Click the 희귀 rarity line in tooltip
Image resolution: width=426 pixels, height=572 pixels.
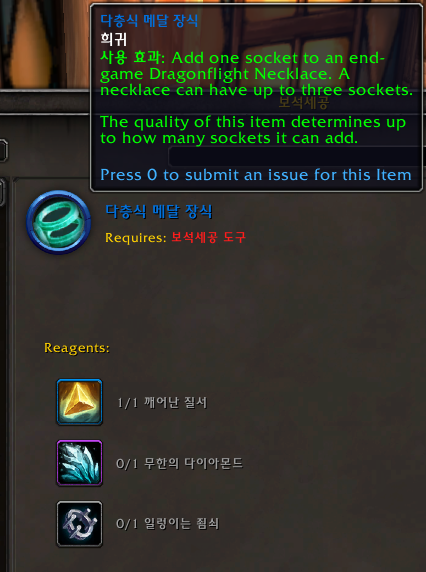(113, 39)
